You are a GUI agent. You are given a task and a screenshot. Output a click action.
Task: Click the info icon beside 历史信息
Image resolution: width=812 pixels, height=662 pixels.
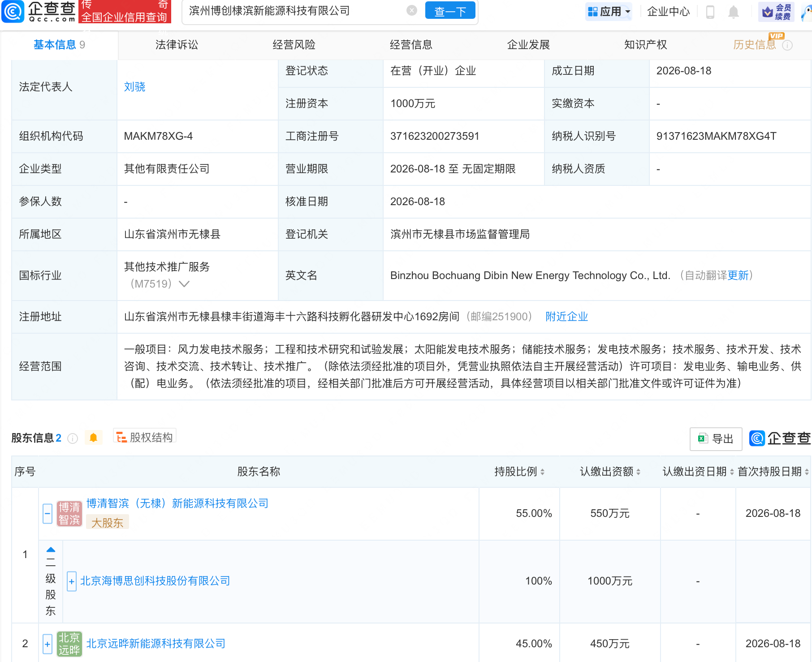[787, 45]
